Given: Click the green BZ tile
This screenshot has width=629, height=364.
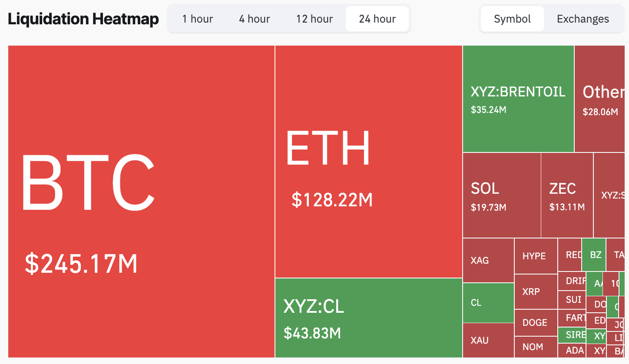Looking at the screenshot, I should 594,255.
